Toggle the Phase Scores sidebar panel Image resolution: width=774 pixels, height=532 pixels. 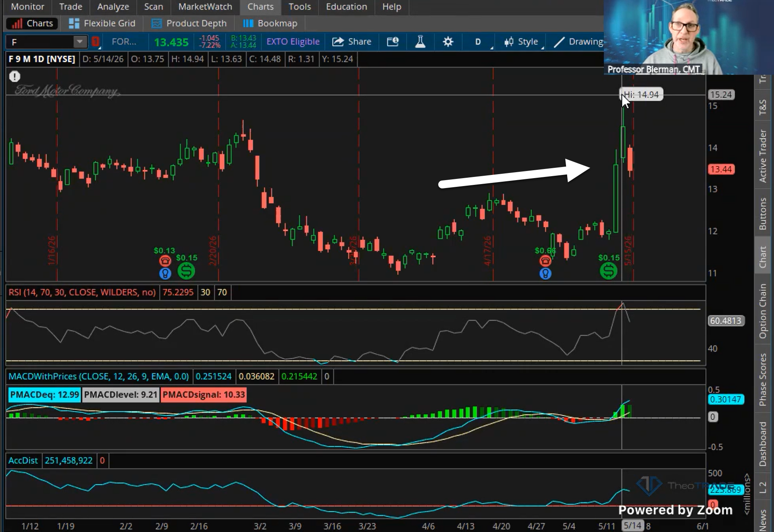click(x=763, y=380)
